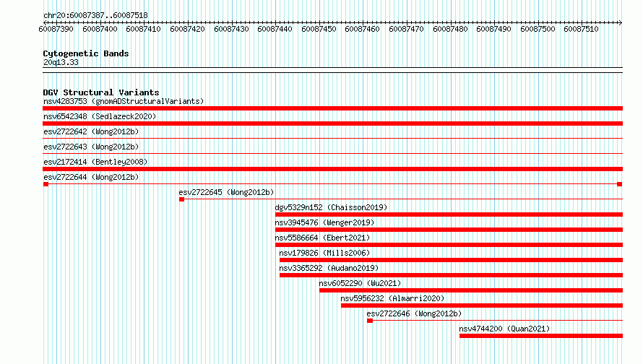The image size is (643, 364).
Task: Click ruler position 60087510
Action: 581,29
